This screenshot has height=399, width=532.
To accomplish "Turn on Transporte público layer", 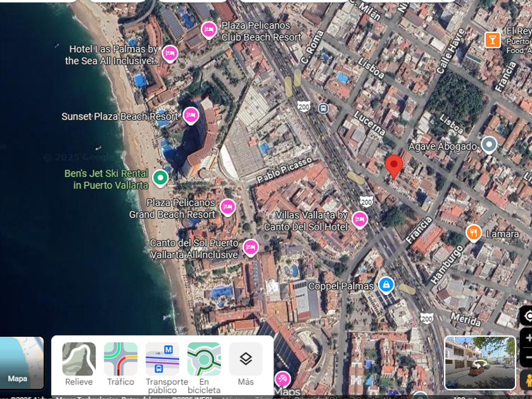I will click(162, 359).
